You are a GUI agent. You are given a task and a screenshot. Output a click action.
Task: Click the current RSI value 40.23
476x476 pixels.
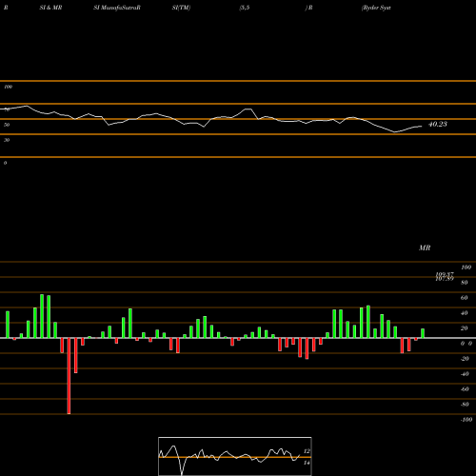pos(438,124)
